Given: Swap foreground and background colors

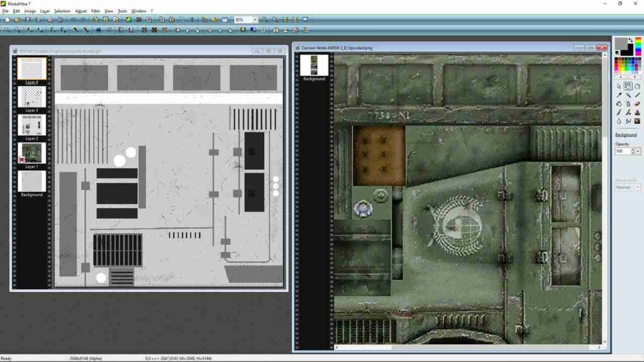Looking at the screenshot, I should (631, 40).
